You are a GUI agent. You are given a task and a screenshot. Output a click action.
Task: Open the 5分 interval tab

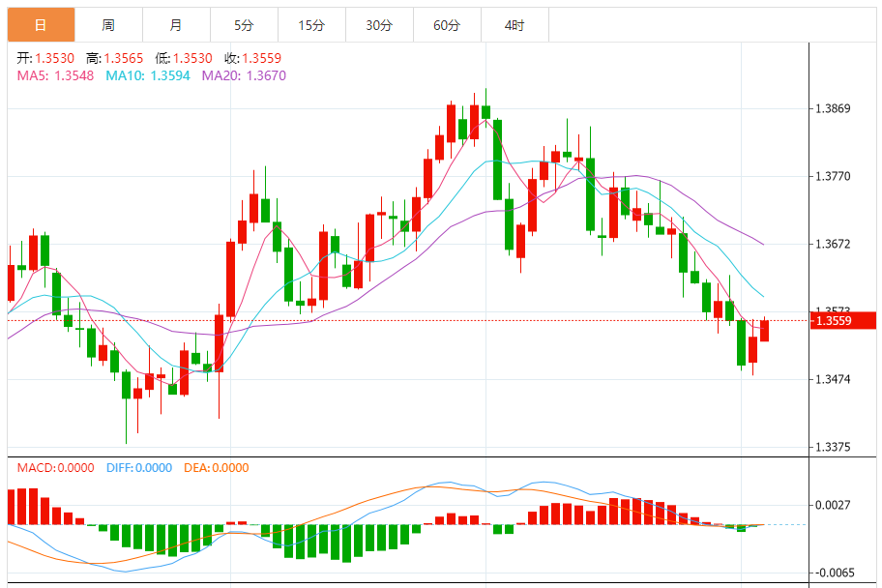[244, 25]
